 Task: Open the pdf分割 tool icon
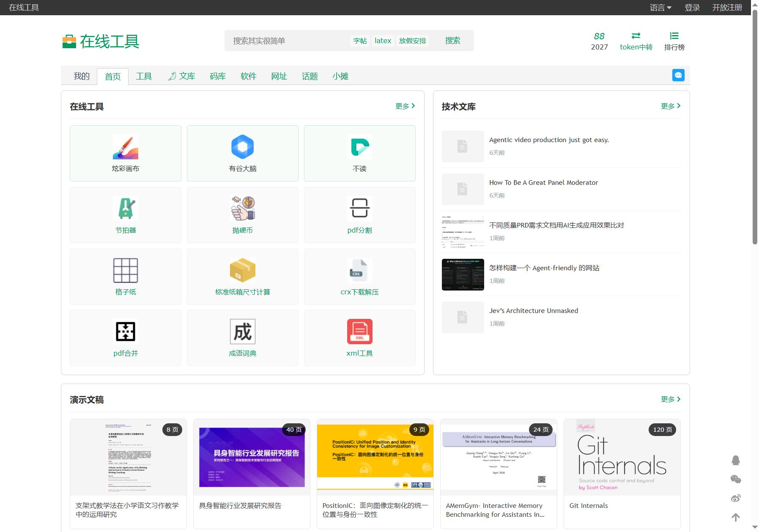point(360,208)
